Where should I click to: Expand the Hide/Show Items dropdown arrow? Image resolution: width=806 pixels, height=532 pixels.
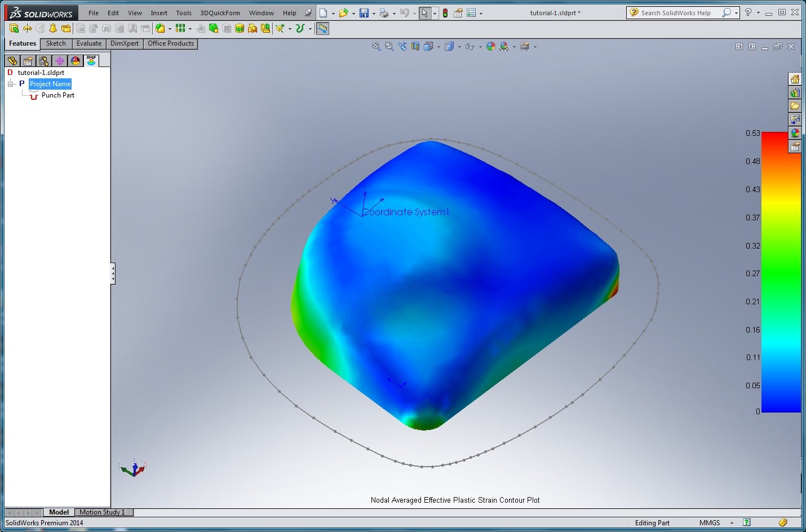[x=480, y=47]
